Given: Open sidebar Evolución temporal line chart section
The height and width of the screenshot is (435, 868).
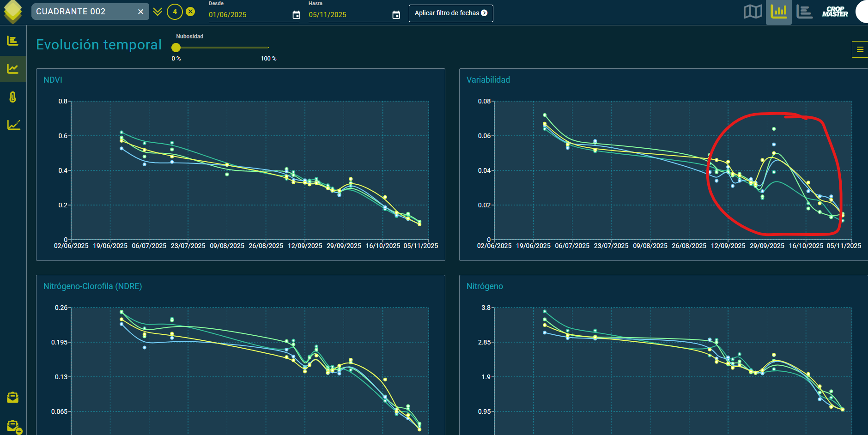Looking at the screenshot, I should tap(13, 69).
